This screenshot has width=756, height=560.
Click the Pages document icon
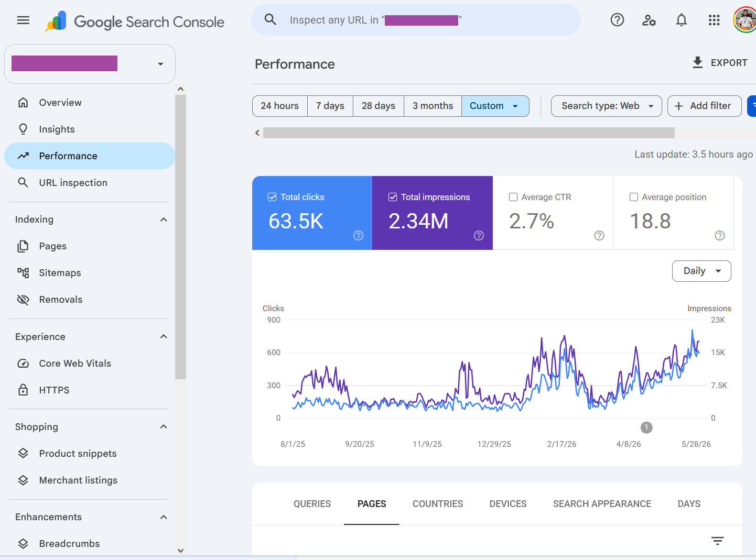click(23, 246)
